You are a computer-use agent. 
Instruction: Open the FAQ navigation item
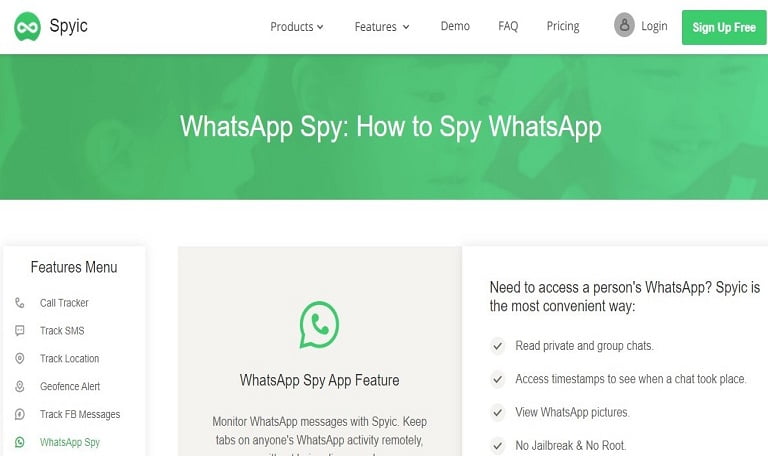[x=508, y=26]
